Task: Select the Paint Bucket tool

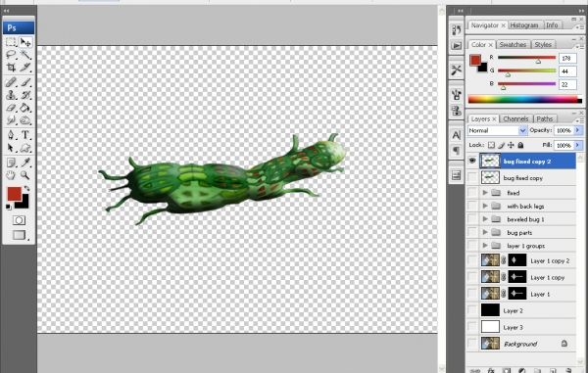Action: click(x=25, y=108)
